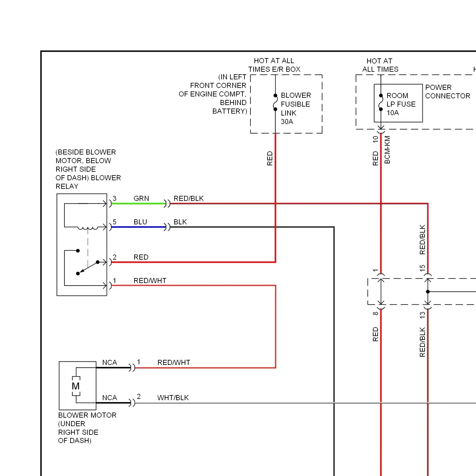Click connector pin number 10 under power connector
The height and width of the screenshot is (476, 476).
click(x=375, y=139)
